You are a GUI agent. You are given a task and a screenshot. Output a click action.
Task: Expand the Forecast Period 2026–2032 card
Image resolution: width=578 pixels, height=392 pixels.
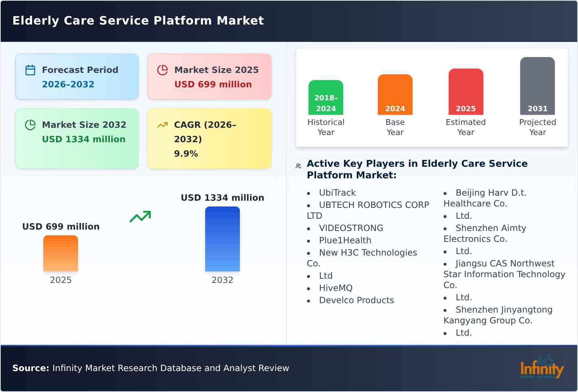tap(77, 76)
